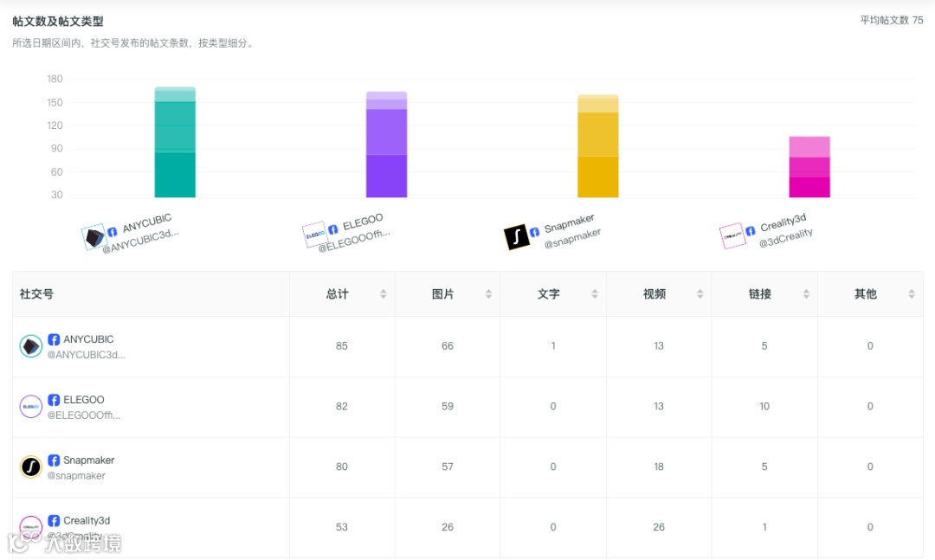Click the 链接 column header label
This screenshot has width=935, height=560.
pos(760,294)
